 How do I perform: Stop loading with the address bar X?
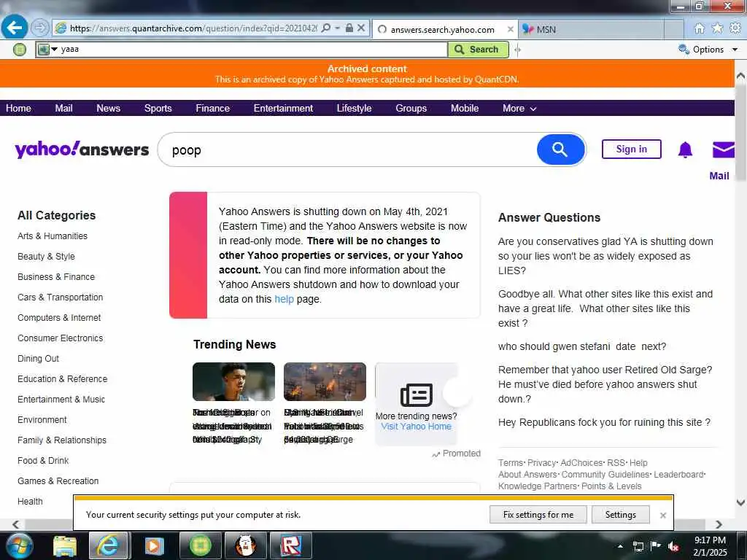coord(361,28)
